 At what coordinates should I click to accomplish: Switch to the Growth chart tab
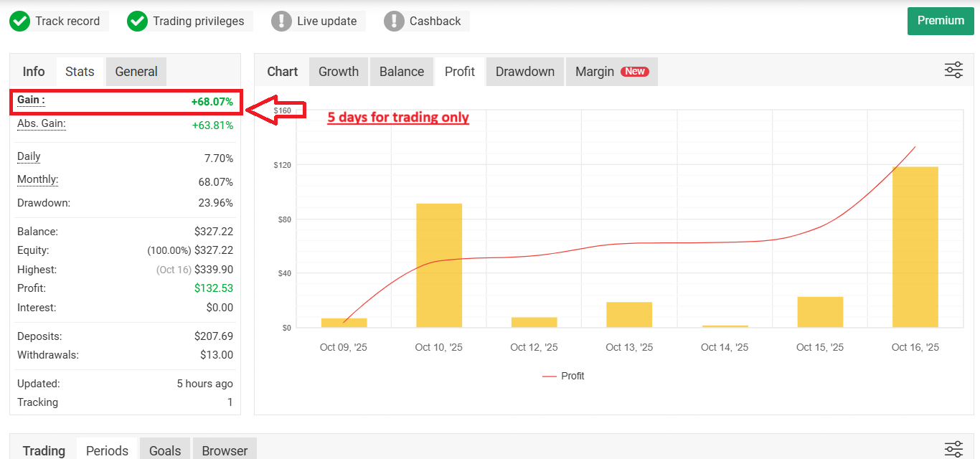pyautogui.click(x=339, y=72)
